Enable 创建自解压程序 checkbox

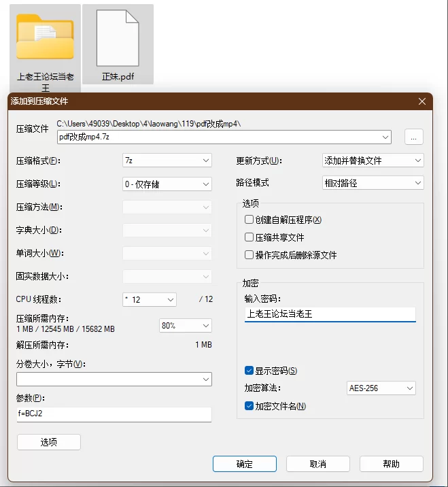click(x=249, y=220)
